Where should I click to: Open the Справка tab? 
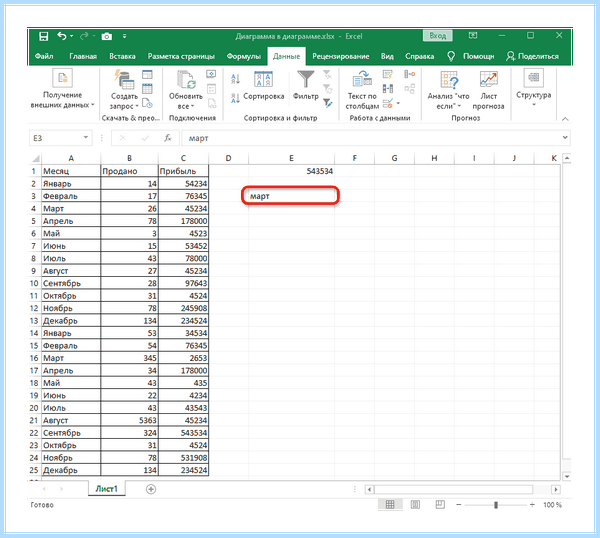point(419,56)
